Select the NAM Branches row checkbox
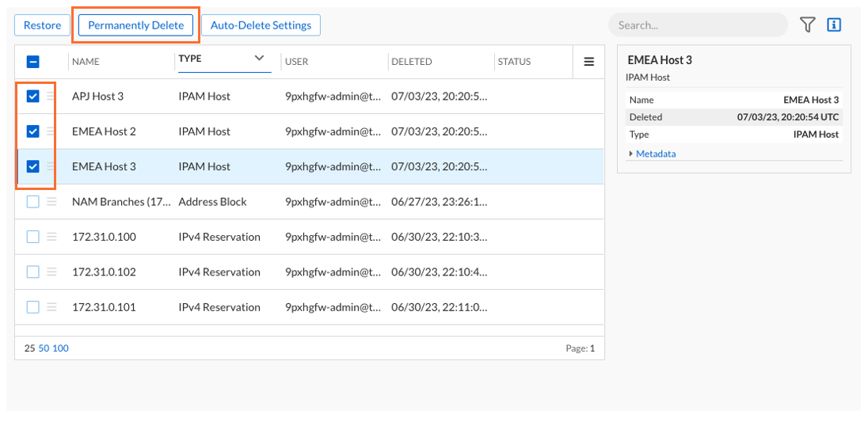 [x=33, y=202]
